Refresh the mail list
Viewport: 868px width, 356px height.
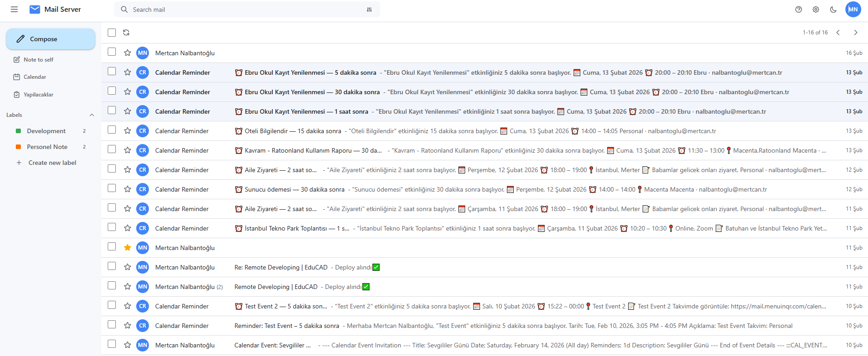pyautogui.click(x=126, y=33)
